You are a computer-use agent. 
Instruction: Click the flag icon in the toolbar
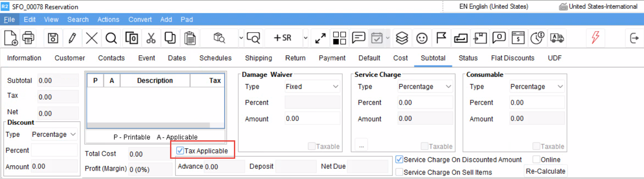coord(441,38)
